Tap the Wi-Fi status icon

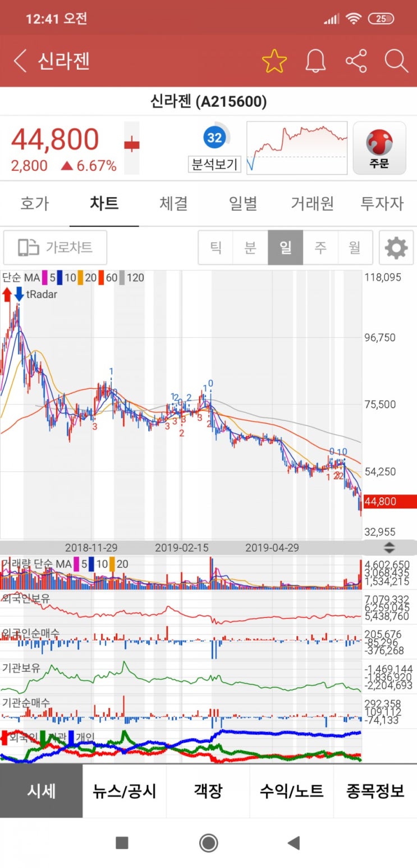tap(353, 19)
